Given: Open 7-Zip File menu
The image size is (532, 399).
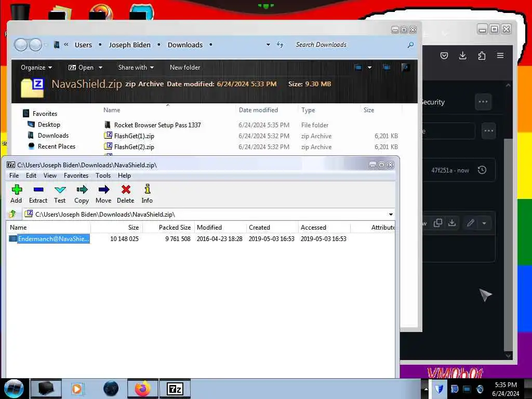Looking at the screenshot, I should (14, 176).
